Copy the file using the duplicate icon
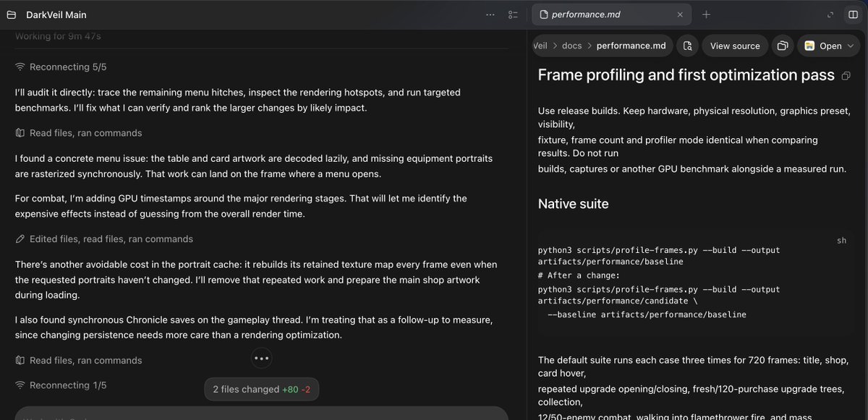Screen dimensions: 868x420 point(782,46)
